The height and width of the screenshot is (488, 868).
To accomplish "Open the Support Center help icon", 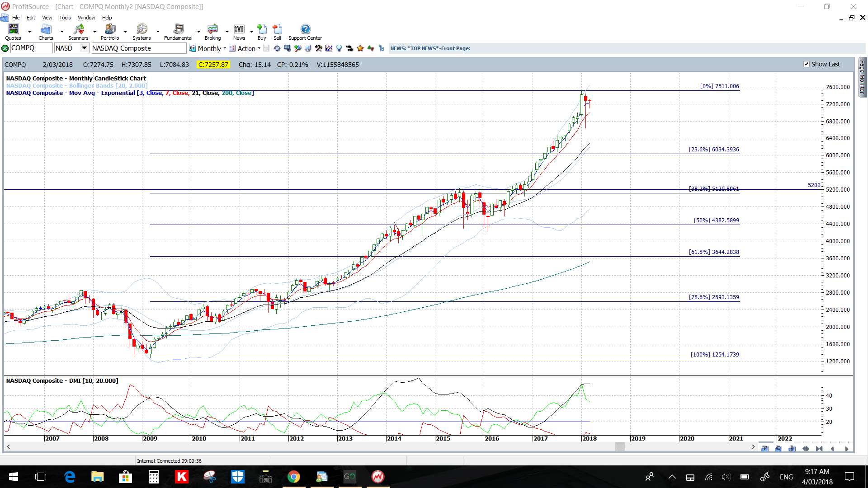I will (305, 32).
